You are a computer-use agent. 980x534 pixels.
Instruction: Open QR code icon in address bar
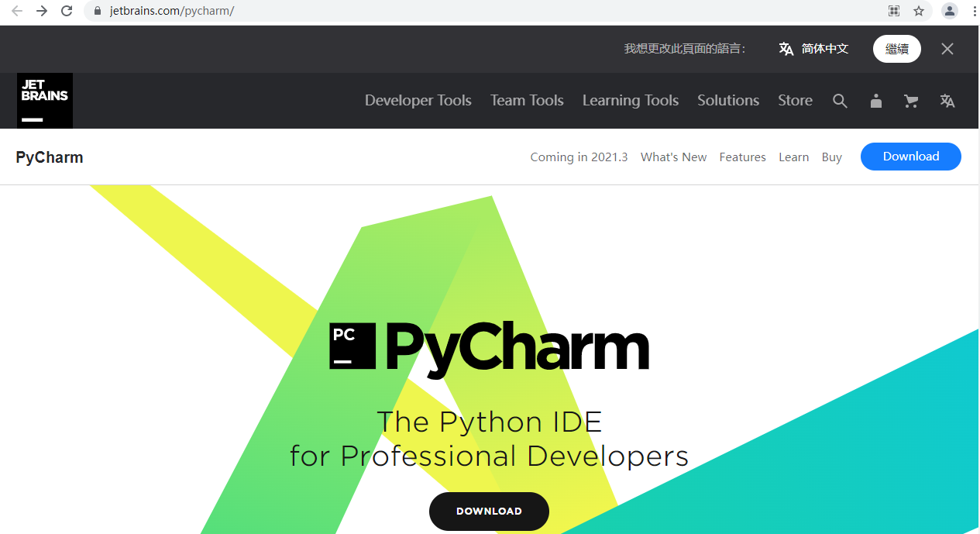pos(894,11)
